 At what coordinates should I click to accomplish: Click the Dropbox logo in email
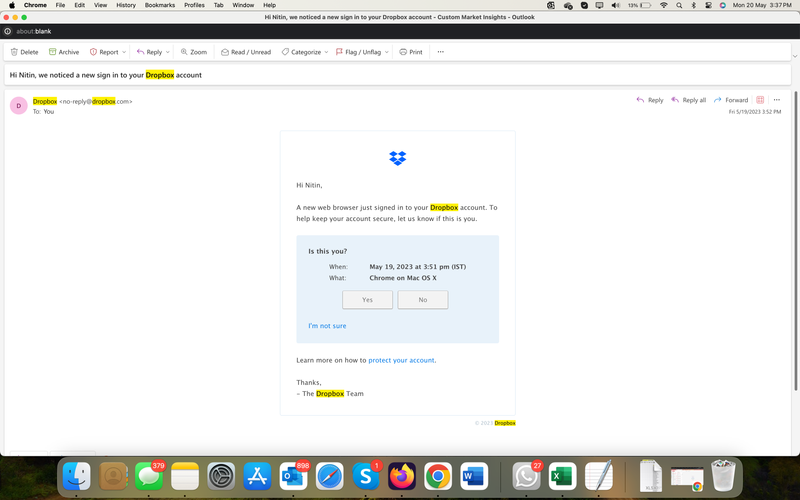[397, 158]
